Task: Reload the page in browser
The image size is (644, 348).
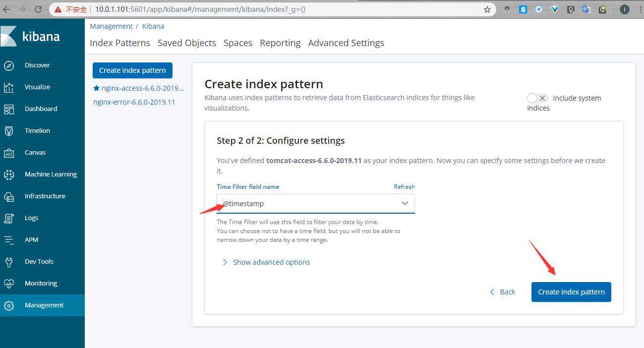Action: [x=39, y=9]
